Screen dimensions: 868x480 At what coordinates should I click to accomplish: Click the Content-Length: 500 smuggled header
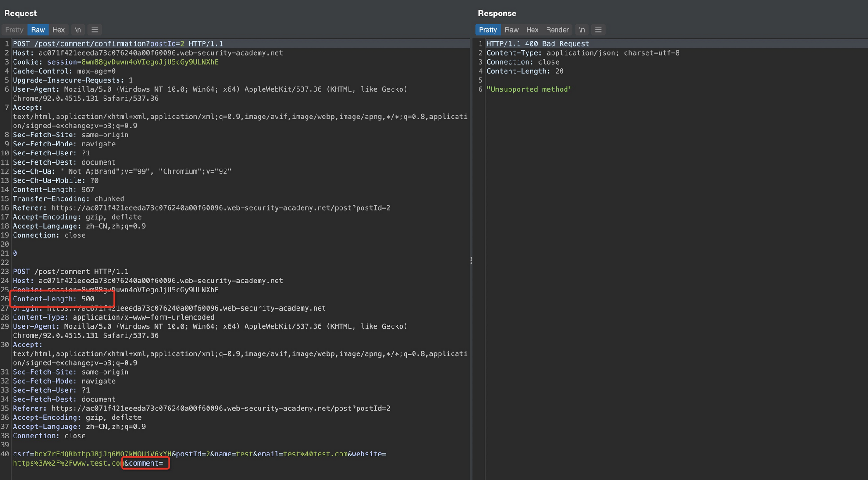pos(53,299)
